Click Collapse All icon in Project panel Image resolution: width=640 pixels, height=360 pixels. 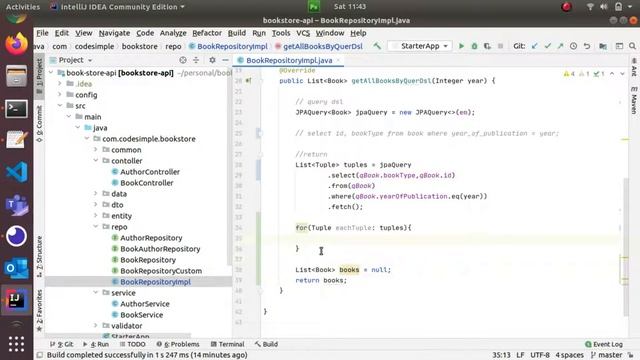point(196,60)
